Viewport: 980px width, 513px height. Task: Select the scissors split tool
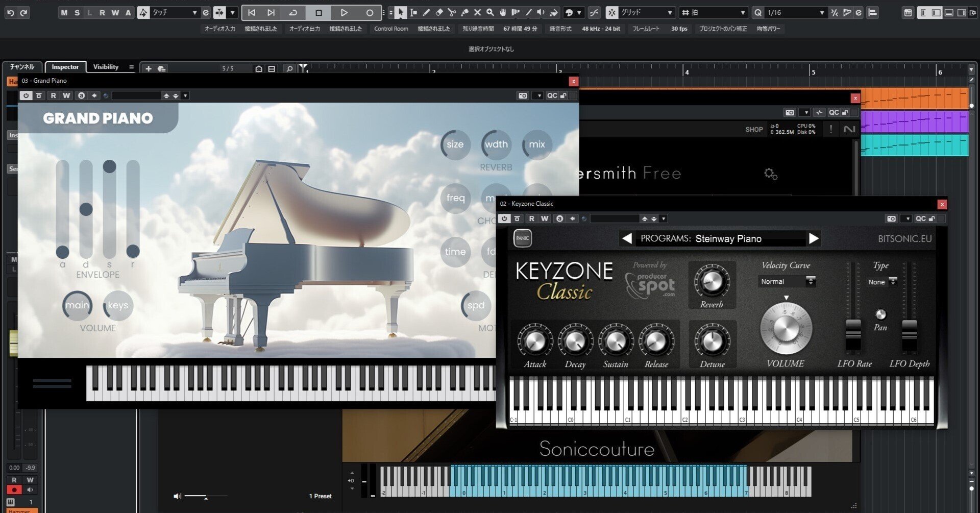click(452, 12)
